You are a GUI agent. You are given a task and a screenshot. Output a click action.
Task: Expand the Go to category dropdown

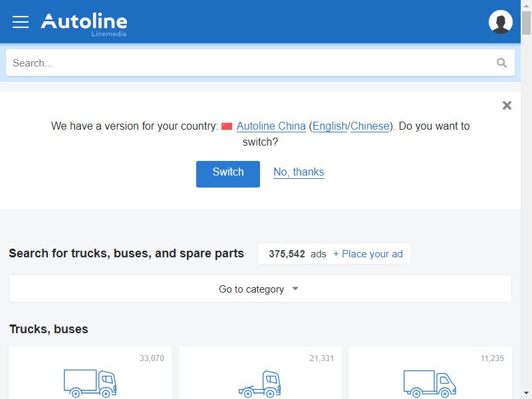[x=260, y=289]
